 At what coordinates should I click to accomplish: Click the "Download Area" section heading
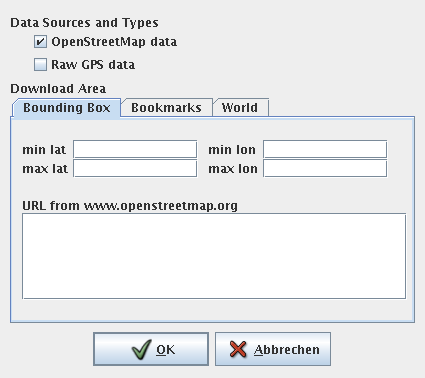pos(58,89)
